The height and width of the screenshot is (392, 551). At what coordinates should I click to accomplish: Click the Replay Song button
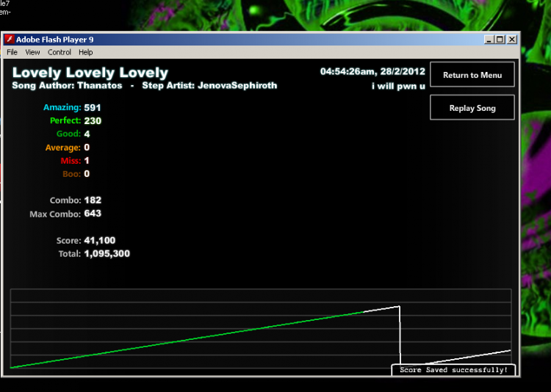pyautogui.click(x=472, y=107)
